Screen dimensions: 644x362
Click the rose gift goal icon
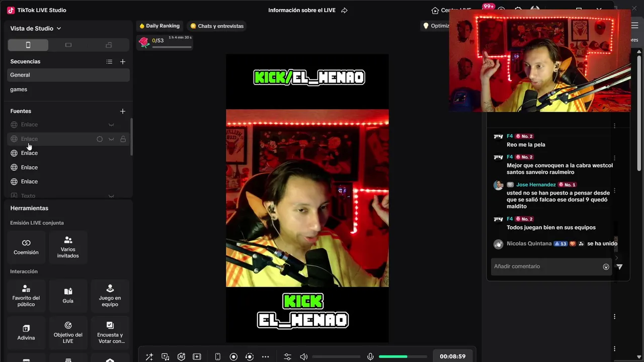[x=144, y=42]
